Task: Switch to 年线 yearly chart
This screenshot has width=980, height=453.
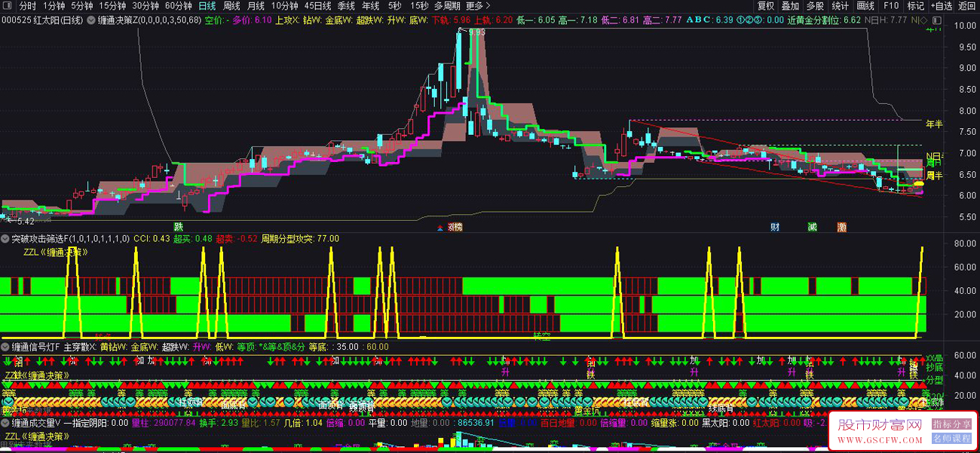Action: [x=370, y=6]
